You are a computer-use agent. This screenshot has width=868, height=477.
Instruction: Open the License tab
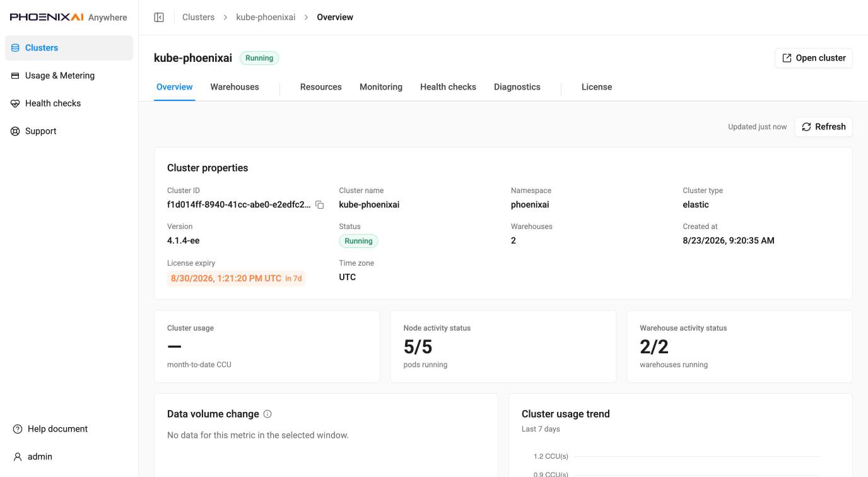point(597,87)
